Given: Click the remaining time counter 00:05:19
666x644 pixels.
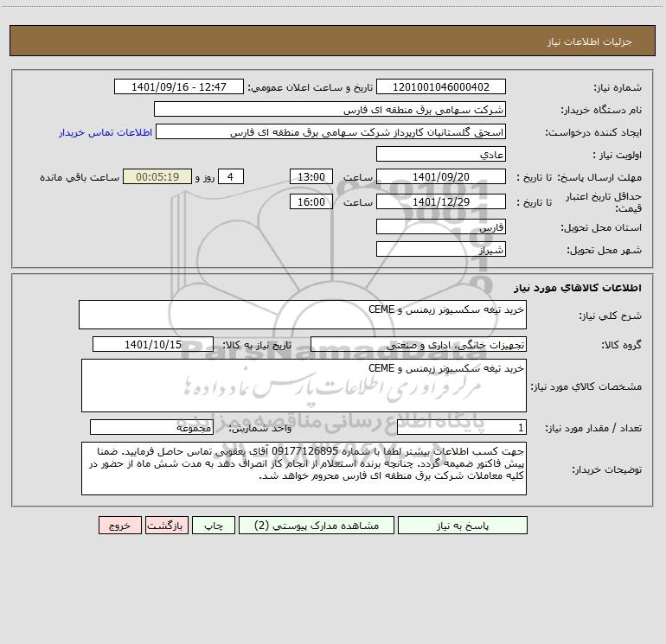Looking at the screenshot, I should [x=157, y=176].
